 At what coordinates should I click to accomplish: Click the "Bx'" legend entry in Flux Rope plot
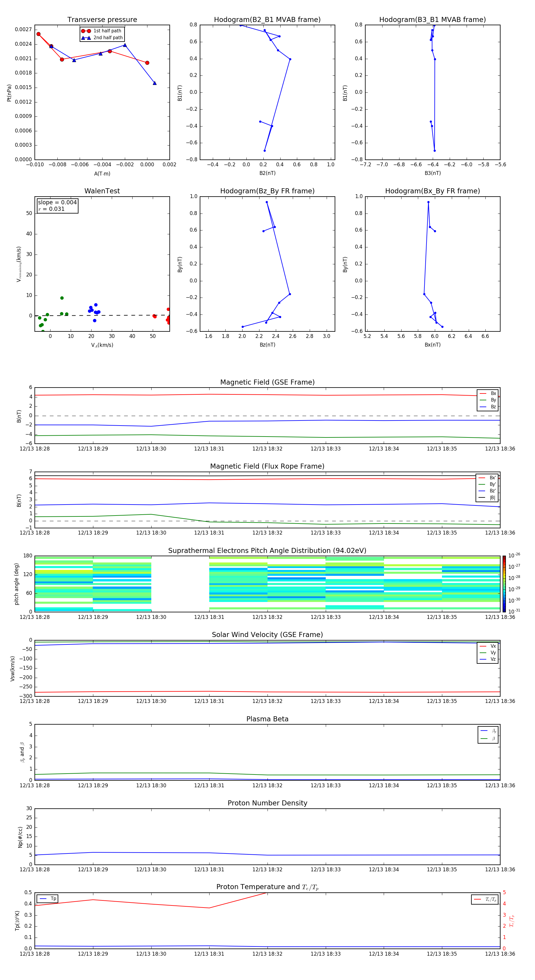(487, 478)
